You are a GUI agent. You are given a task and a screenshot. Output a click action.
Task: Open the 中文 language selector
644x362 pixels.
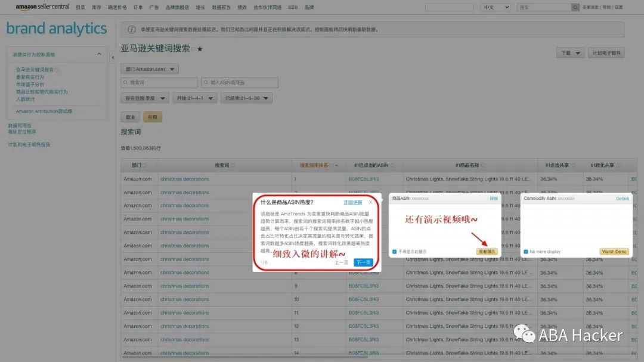496,7
